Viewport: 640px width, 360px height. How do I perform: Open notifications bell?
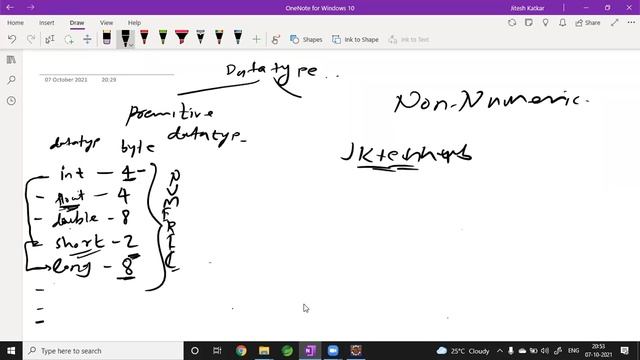point(562,23)
